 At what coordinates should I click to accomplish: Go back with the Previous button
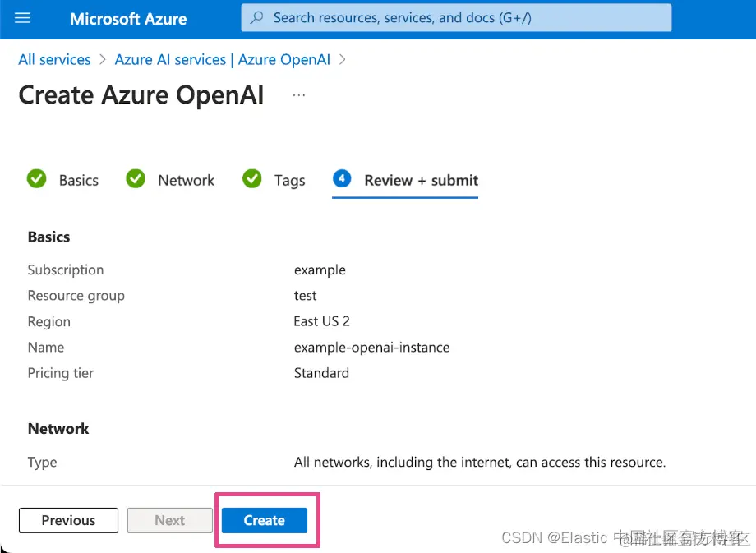[x=68, y=520]
